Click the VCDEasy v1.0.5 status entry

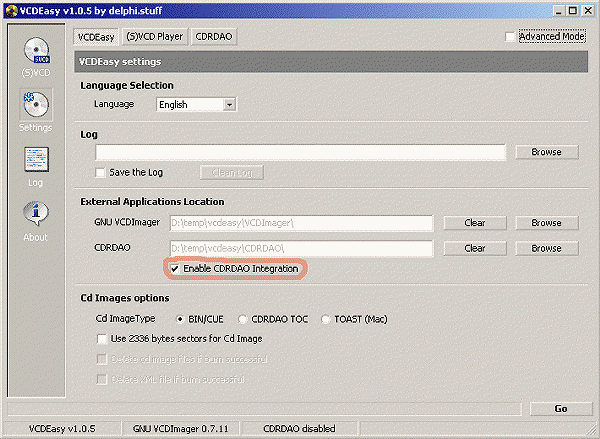tap(62, 429)
